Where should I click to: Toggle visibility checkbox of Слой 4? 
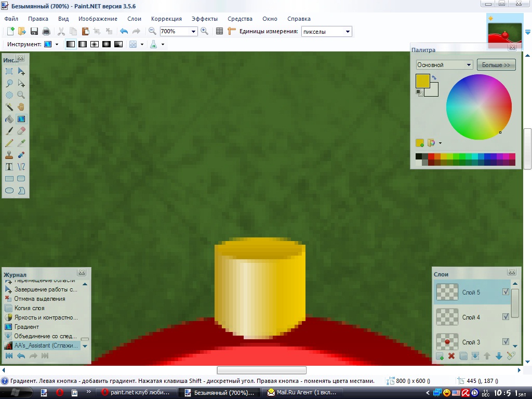506,316
